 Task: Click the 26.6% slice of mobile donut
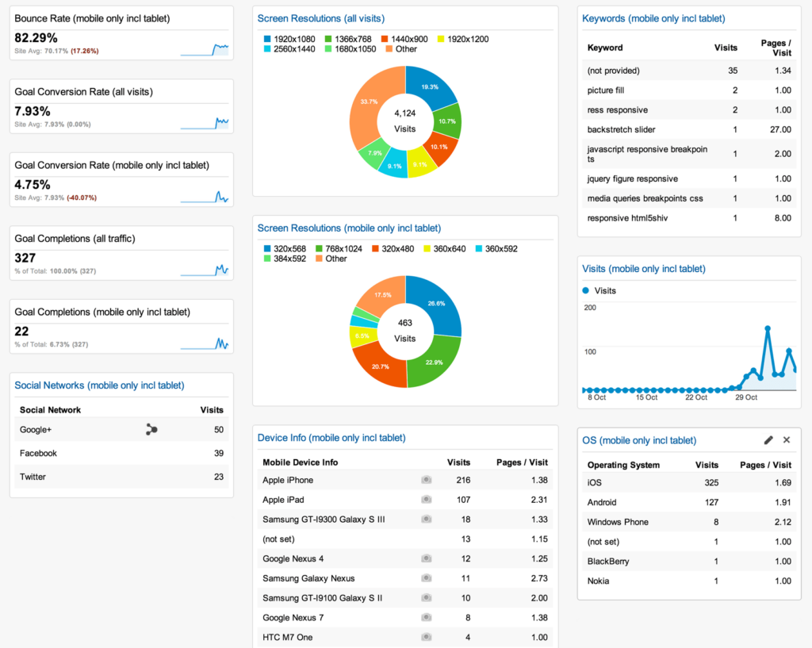point(437,304)
